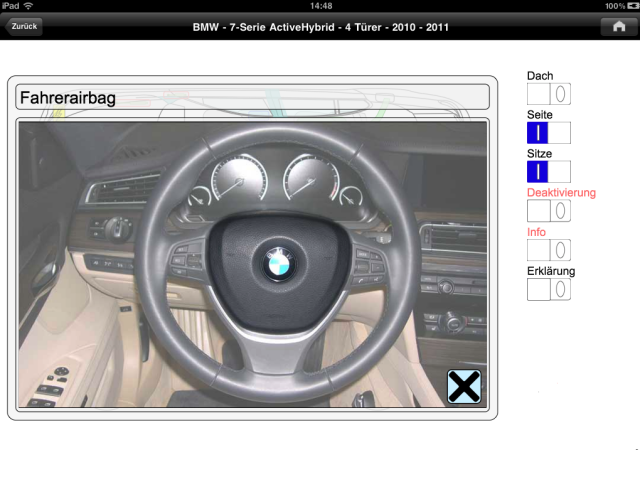
Task: Click the Fahrerairbag title bar
Action: (252, 97)
